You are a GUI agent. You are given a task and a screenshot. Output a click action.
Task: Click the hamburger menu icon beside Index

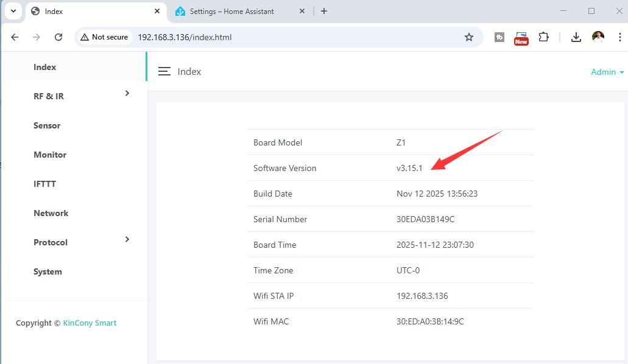click(164, 72)
